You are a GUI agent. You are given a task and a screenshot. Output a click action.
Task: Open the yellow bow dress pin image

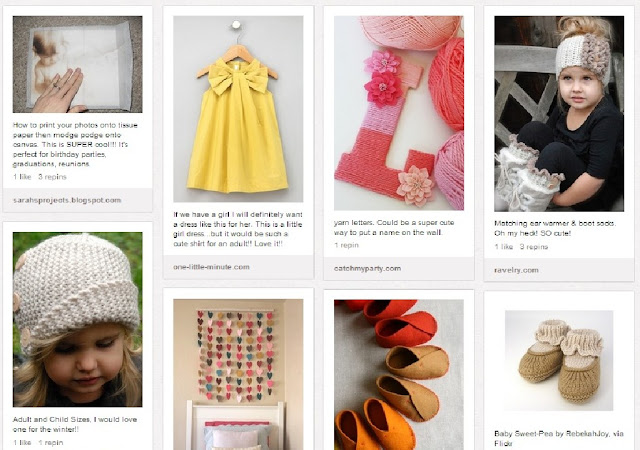tap(238, 109)
